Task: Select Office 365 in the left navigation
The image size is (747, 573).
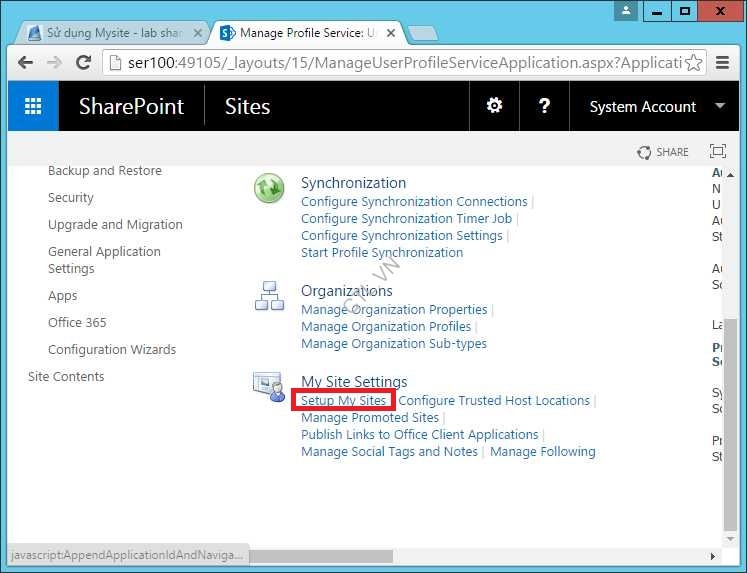Action: pyautogui.click(x=77, y=323)
